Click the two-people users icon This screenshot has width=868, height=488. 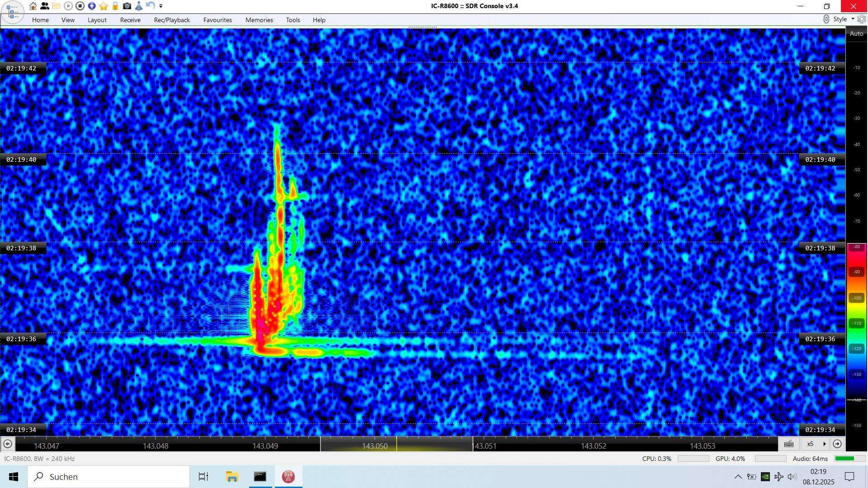[45, 6]
